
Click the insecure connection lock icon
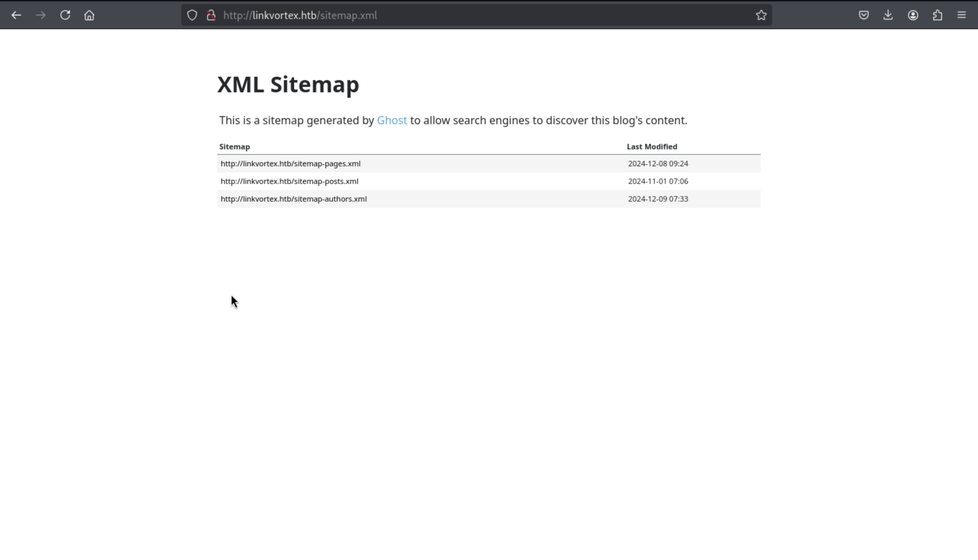(x=211, y=15)
